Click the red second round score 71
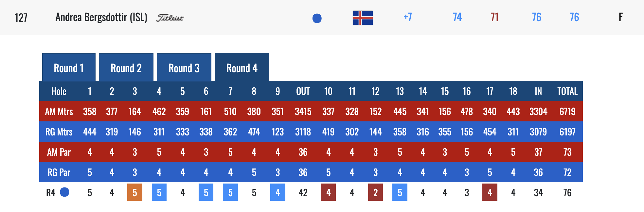This screenshot has width=644, height=212. tap(494, 17)
